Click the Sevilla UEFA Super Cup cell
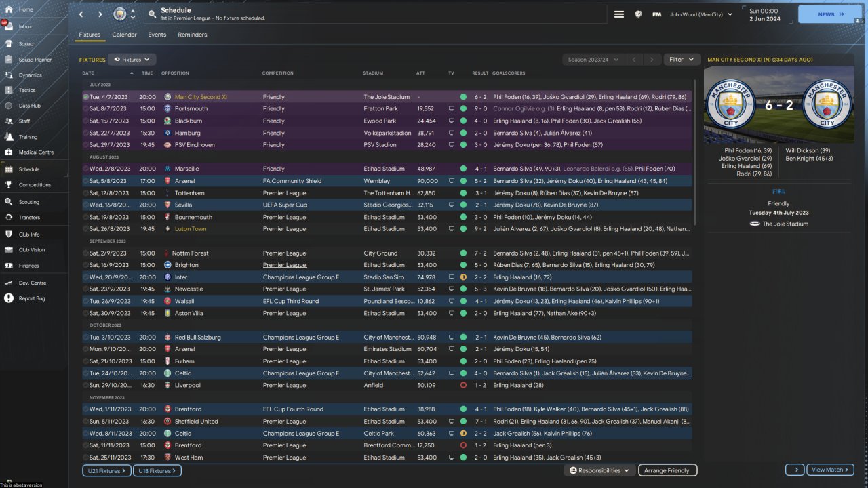Screen dimensions: 868x488 [x=285, y=205]
